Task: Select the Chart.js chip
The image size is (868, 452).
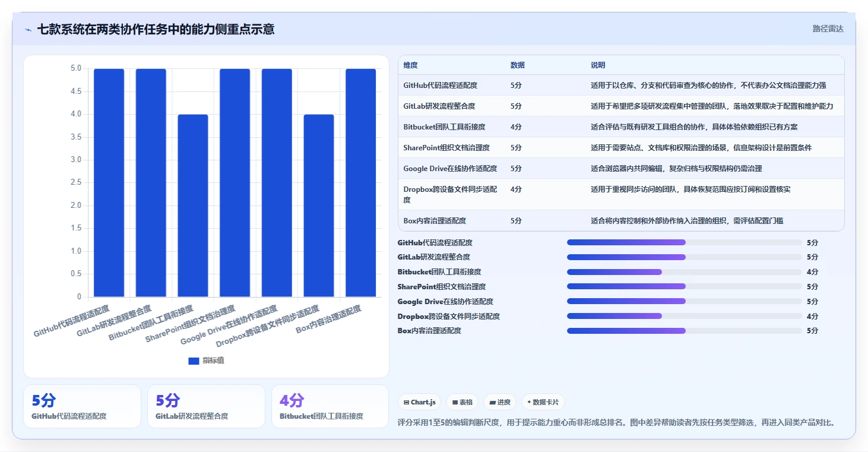Action: 420,402
